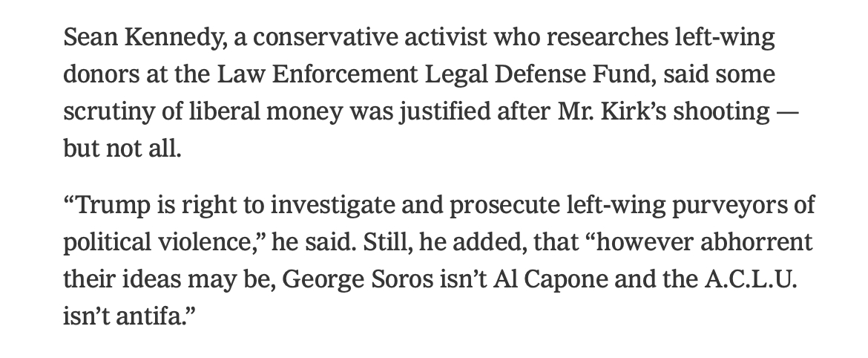Click the name "Sean Kennedy"
This screenshot has width=868, height=358.
coord(142,39)
